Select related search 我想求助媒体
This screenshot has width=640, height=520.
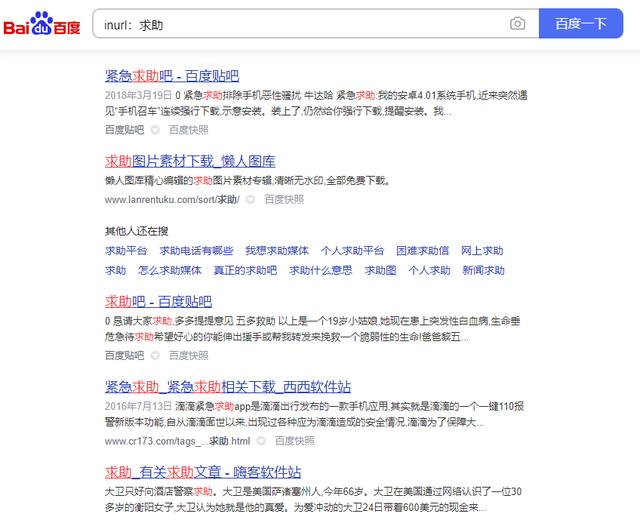coord(277,251)
